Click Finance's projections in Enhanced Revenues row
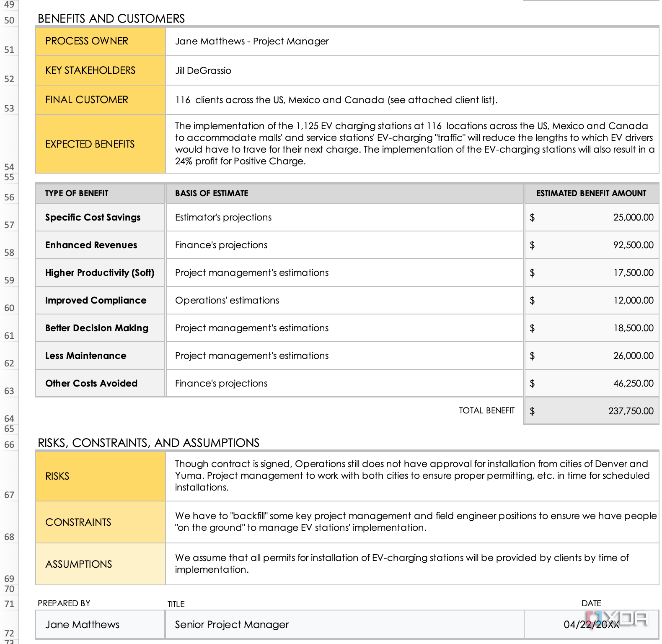 345,245
